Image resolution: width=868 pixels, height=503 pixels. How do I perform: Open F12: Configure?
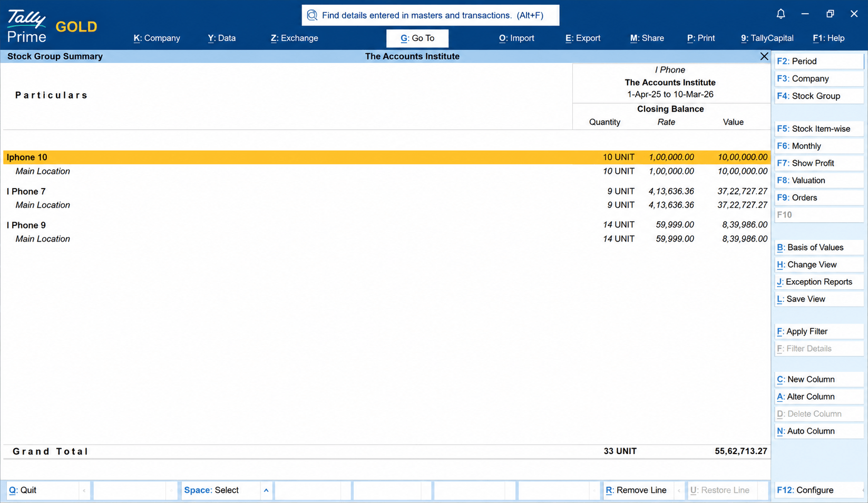[x=819, y=490]
